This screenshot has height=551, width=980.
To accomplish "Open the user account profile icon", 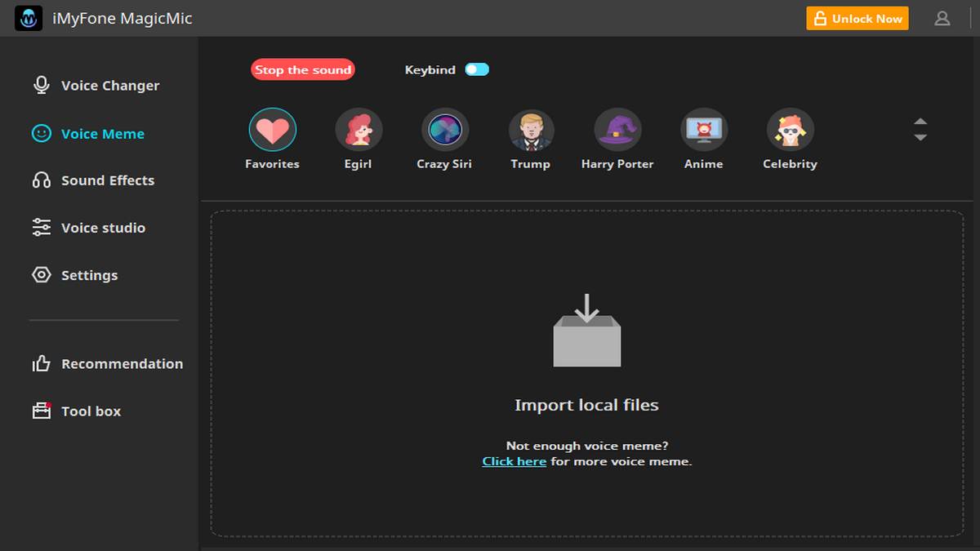I will pyautogui.click(x=942, y=18).
